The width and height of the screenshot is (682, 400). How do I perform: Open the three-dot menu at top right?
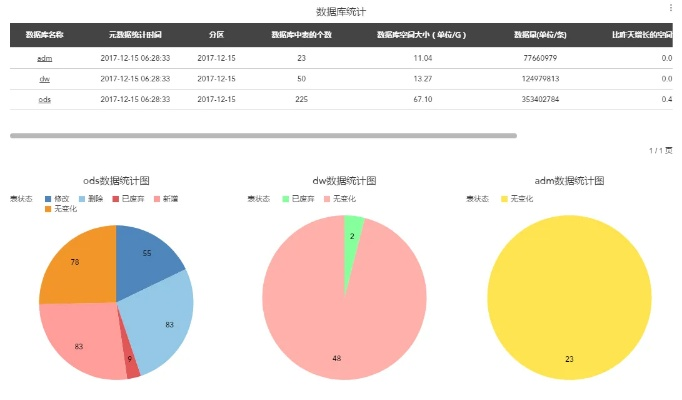pos(671,8)
